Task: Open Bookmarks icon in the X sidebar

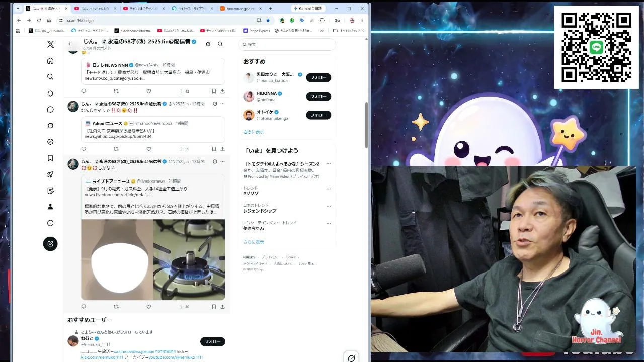Action: (50, 158)
